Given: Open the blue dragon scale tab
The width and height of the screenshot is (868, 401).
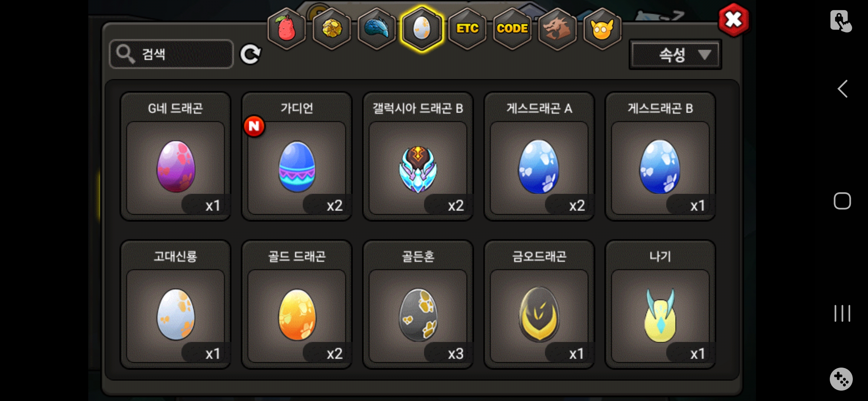Looking at the screenshot, I should click(x=377, y=29).
